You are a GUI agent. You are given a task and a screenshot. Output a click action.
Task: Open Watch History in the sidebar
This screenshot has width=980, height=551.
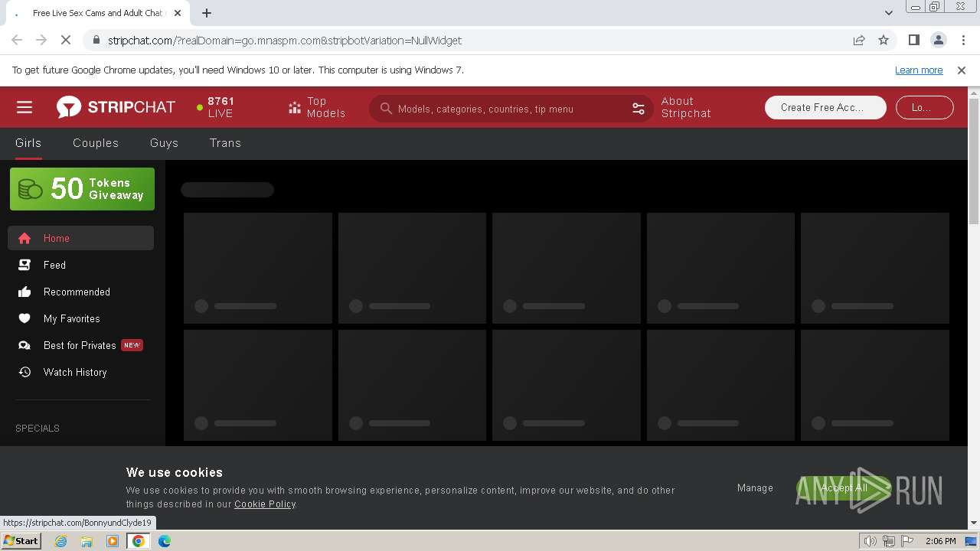click(x=80, y=372)
